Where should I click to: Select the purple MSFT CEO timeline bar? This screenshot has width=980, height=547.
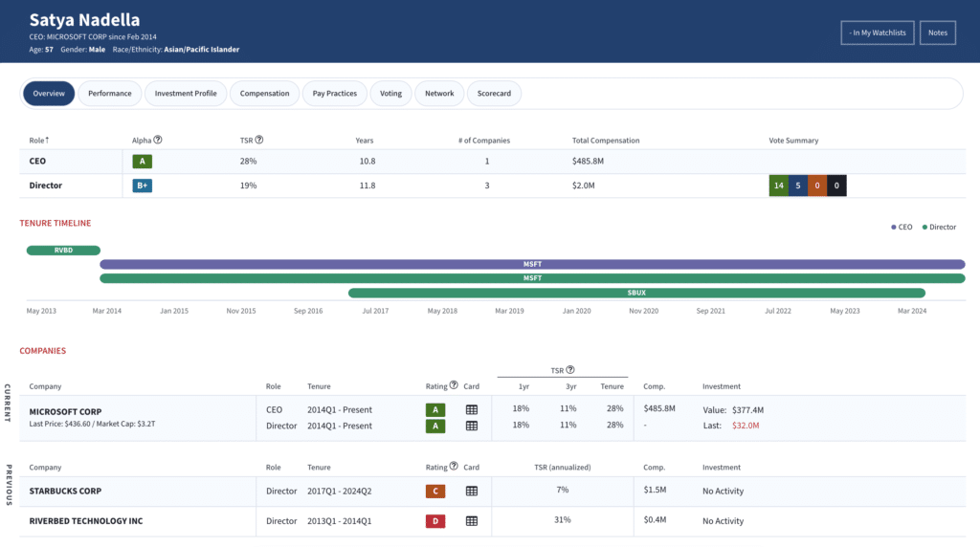(532, 264)
